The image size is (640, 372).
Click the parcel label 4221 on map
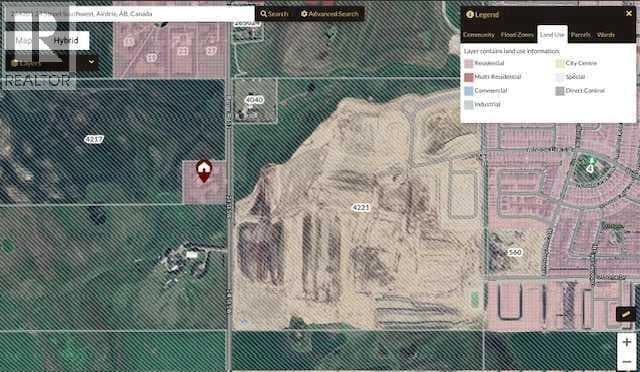click(360, 208)
